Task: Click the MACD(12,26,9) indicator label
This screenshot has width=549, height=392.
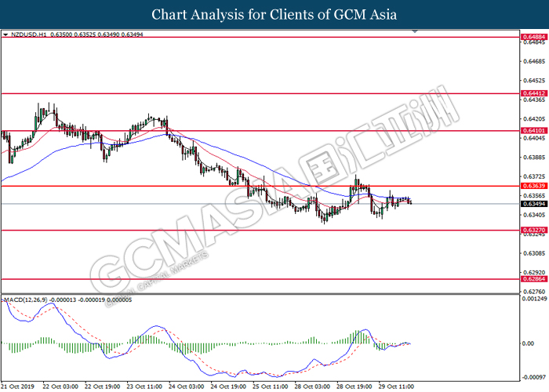Action: coord(25,300)
